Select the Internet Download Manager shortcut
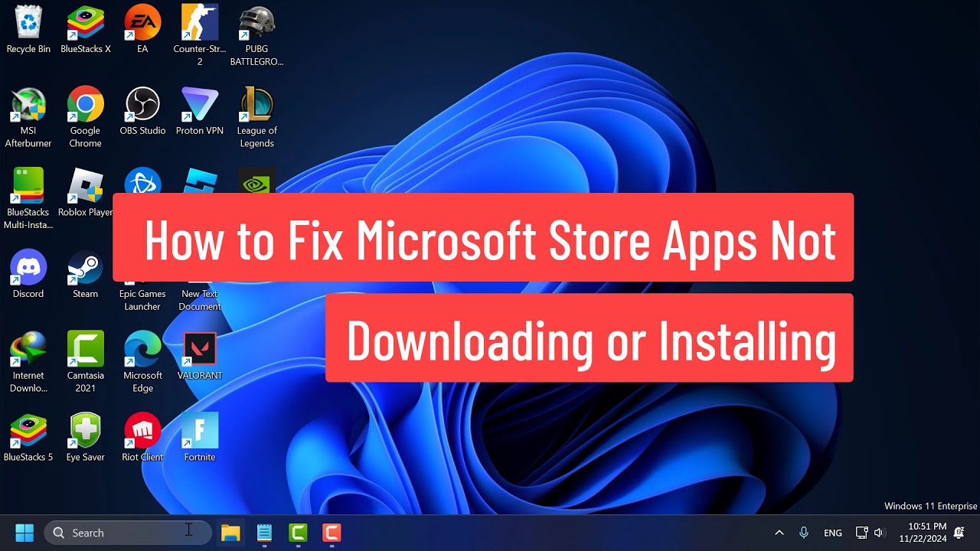 (x=28, y=362)
